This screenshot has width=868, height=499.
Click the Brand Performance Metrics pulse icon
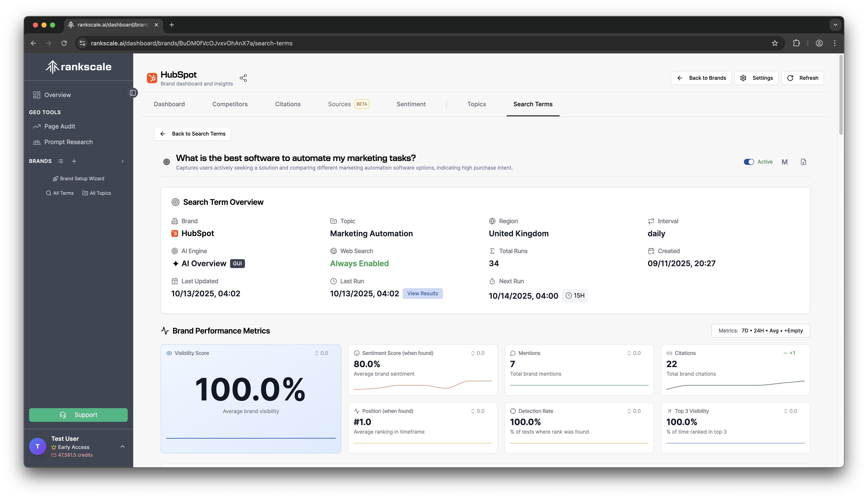click(x=165, y=331)
